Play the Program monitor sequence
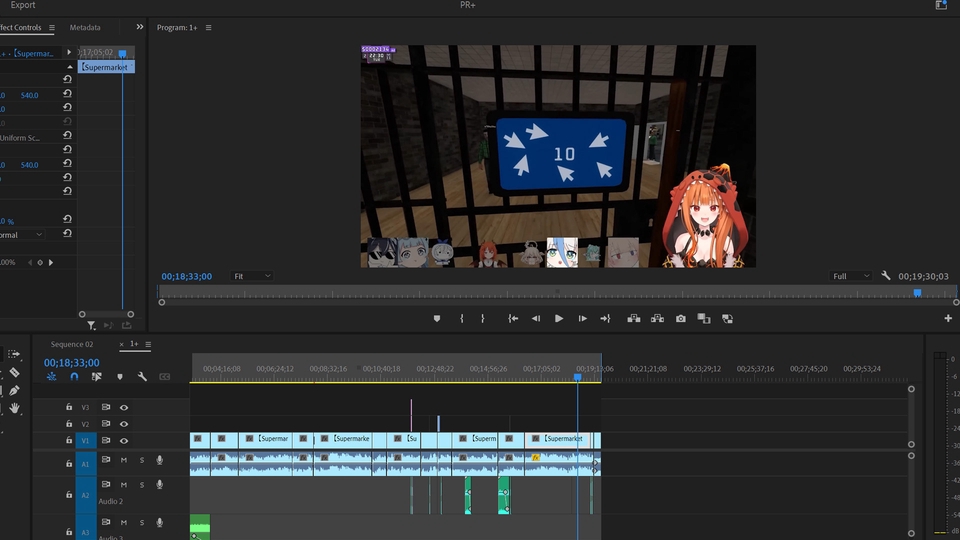 (x=559, y=318)
